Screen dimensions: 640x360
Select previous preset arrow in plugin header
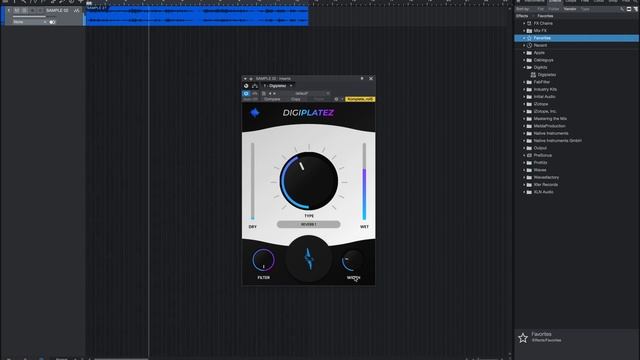click(270, 93)
